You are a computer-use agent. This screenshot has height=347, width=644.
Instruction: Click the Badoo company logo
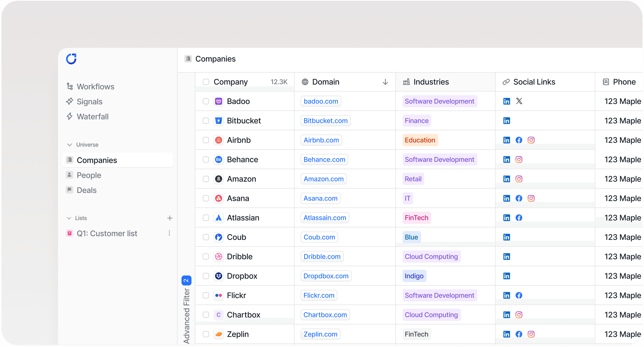(219, 101)
